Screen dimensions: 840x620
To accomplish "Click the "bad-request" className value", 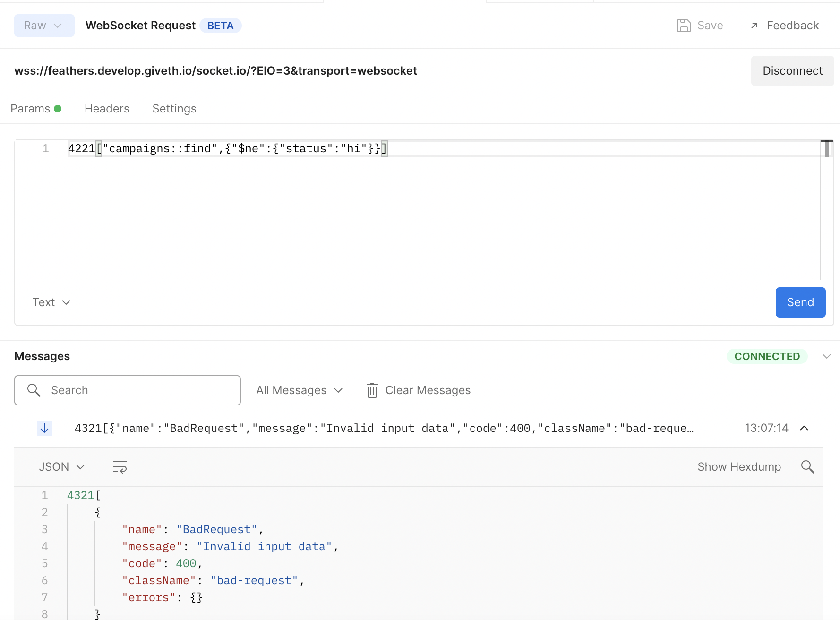I will 254,580.
